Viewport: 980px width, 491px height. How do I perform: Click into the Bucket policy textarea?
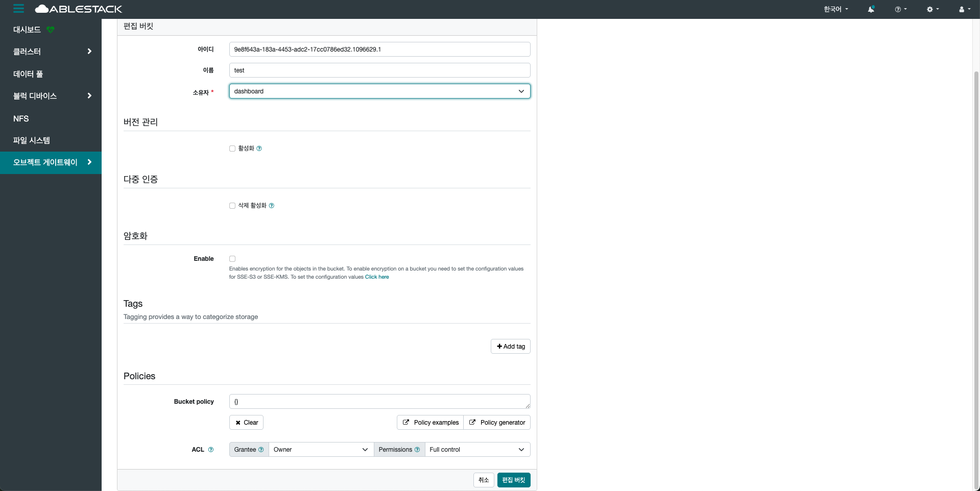tap(379, 402)
